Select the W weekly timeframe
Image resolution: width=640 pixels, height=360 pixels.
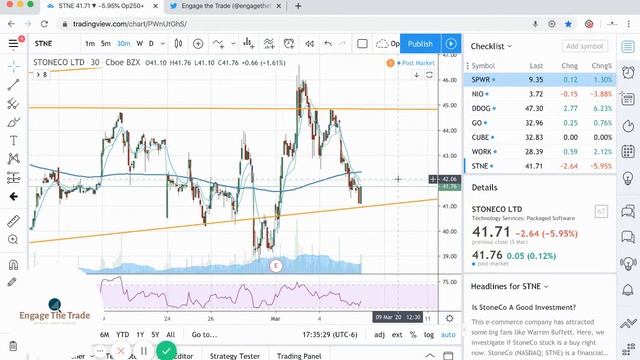click(x=140, y=43)
